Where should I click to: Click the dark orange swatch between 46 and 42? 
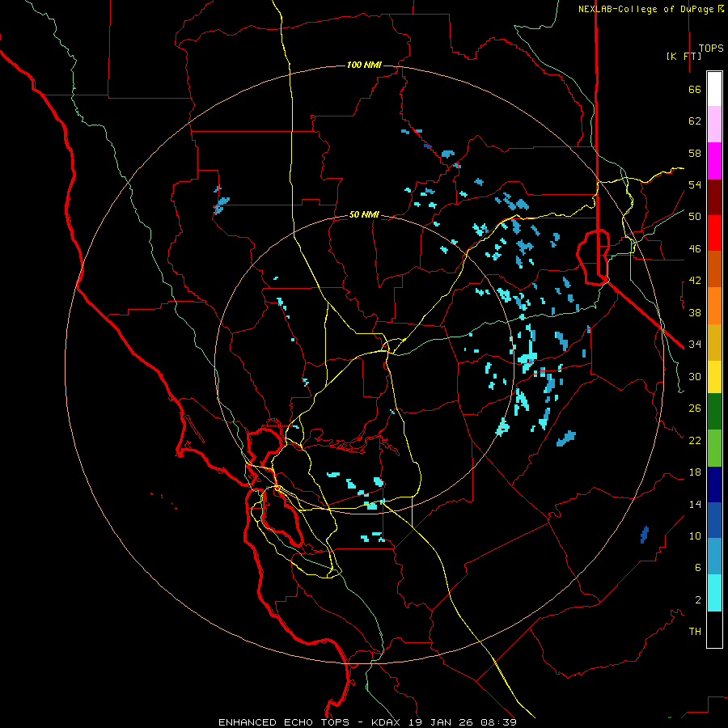click(x=714, y=269)
